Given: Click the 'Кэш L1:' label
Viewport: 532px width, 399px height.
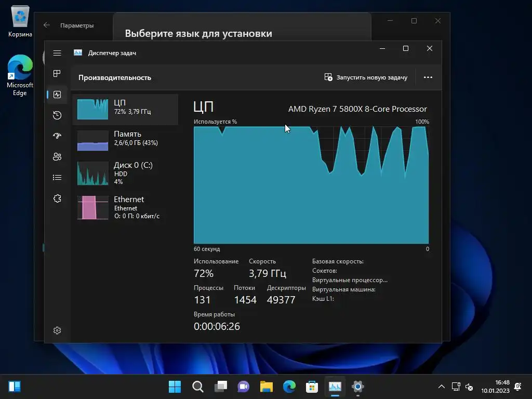Looking at the screenshot, I should pyautogui.click(x=323, y=299).
